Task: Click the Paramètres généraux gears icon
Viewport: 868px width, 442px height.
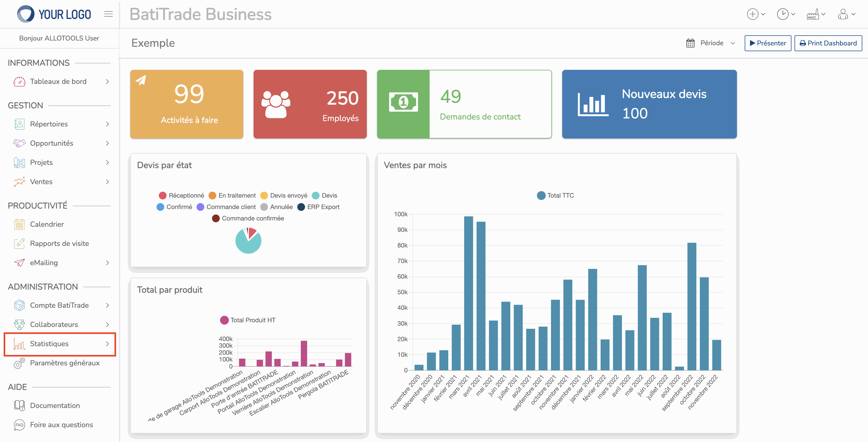Action: 19,363
